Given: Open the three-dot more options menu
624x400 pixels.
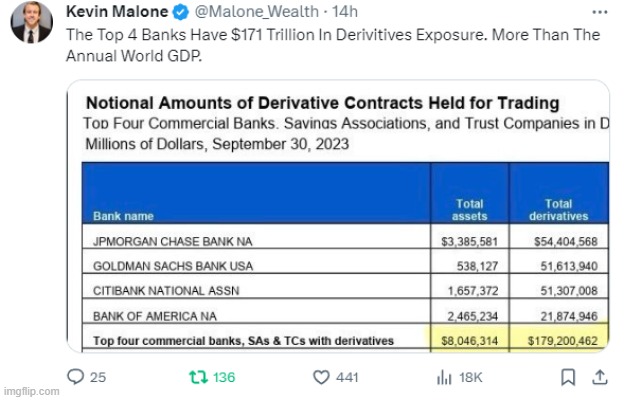Looking at the screenshot, I should point(599,14).
